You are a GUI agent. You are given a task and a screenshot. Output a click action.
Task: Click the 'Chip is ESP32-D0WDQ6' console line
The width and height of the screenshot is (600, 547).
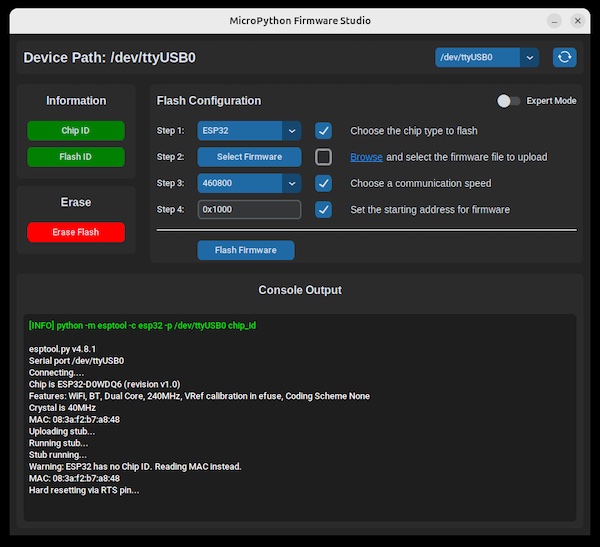104,384
